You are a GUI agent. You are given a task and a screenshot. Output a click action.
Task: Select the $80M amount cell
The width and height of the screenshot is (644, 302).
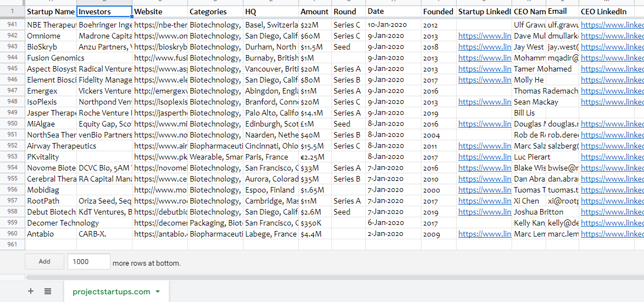point(315,80)
